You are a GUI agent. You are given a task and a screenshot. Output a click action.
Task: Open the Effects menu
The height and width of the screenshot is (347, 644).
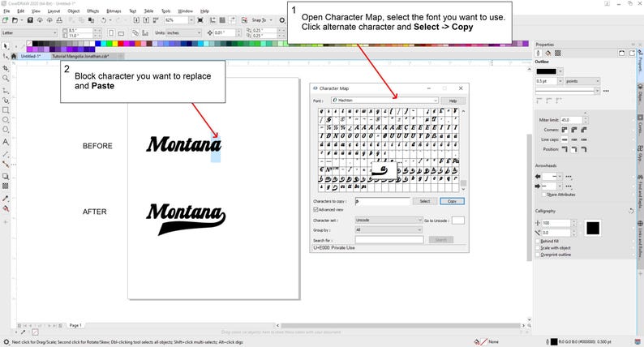(93, 11)
